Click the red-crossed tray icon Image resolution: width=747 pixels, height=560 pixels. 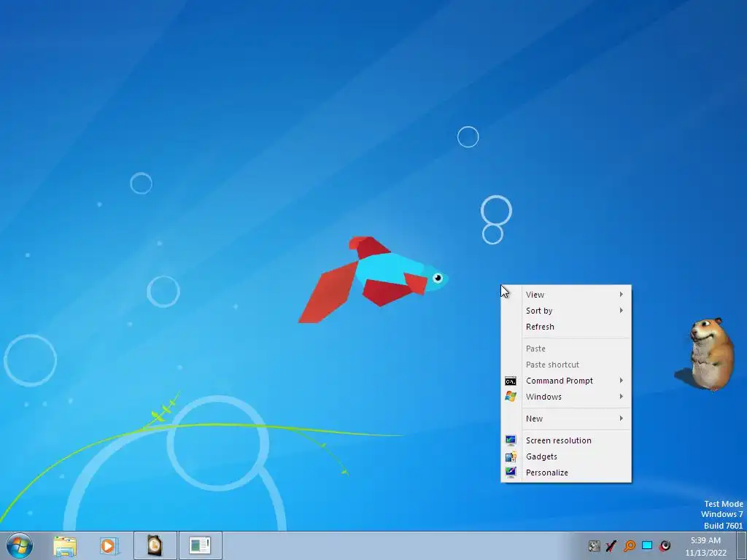click(611, 546)
